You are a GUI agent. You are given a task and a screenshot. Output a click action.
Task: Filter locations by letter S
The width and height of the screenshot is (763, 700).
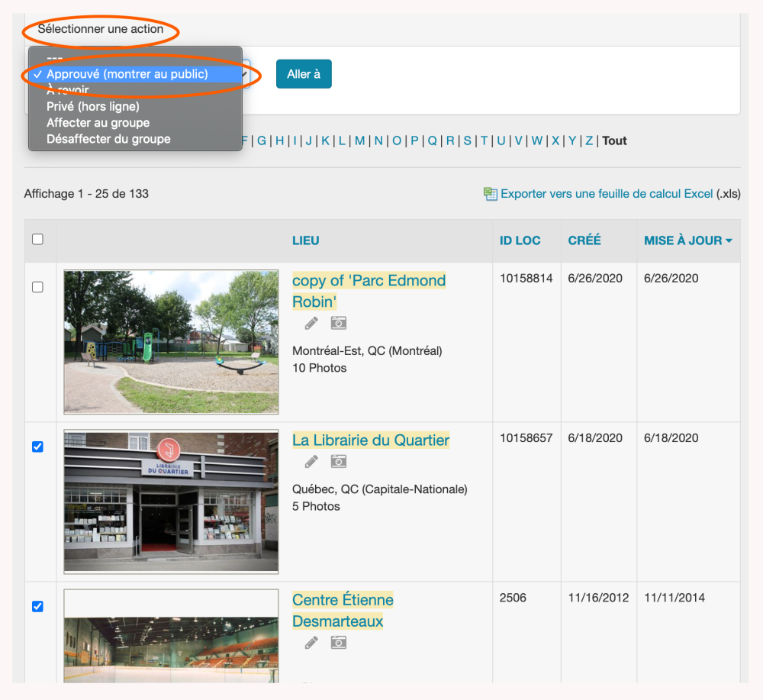coord(467,140)
